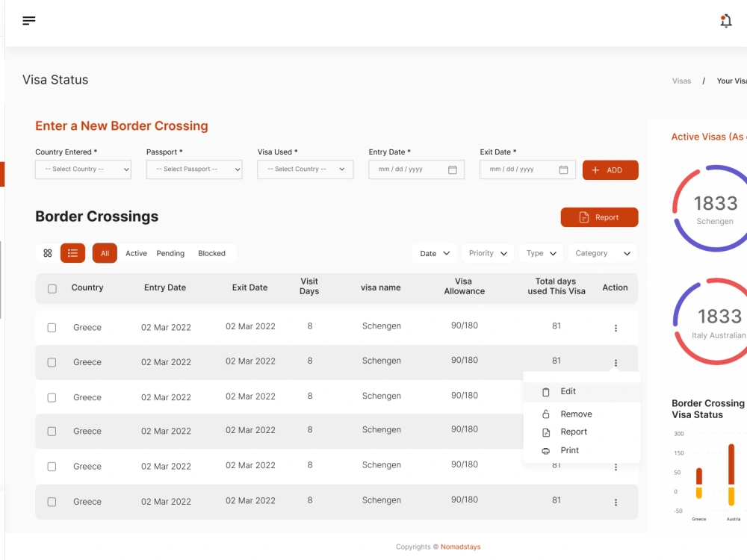
Task: Click the document icon beside the Report menu entry
Action: pos(546,432)
